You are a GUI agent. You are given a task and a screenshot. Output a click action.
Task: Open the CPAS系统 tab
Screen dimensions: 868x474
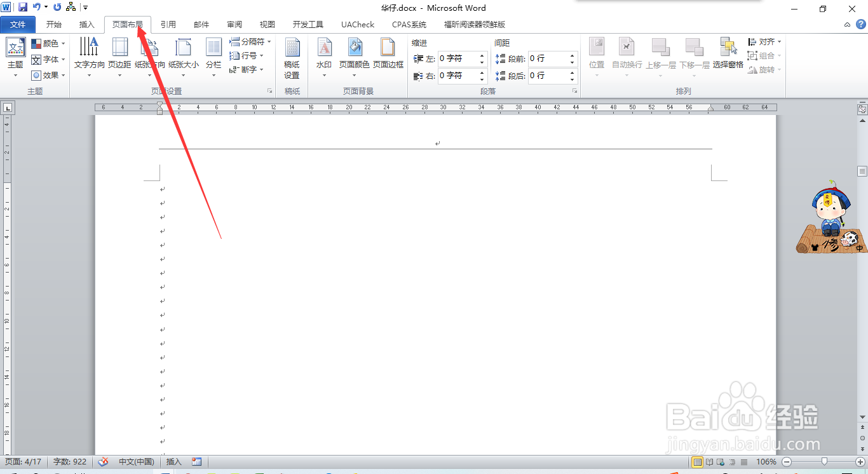pos(409,25)
